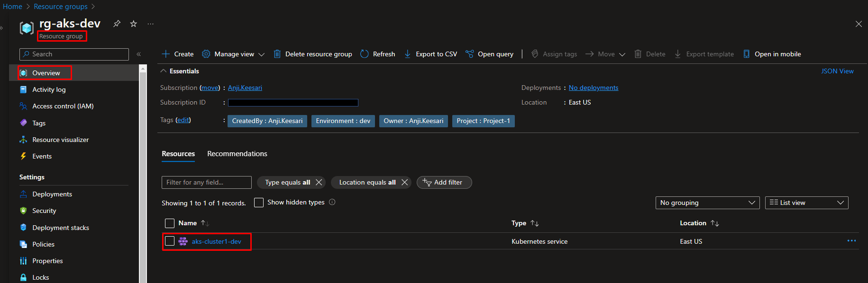The height and width of the screenshot is (283, 868).
Task: Click the subscription move link
Action: point(210,88)
